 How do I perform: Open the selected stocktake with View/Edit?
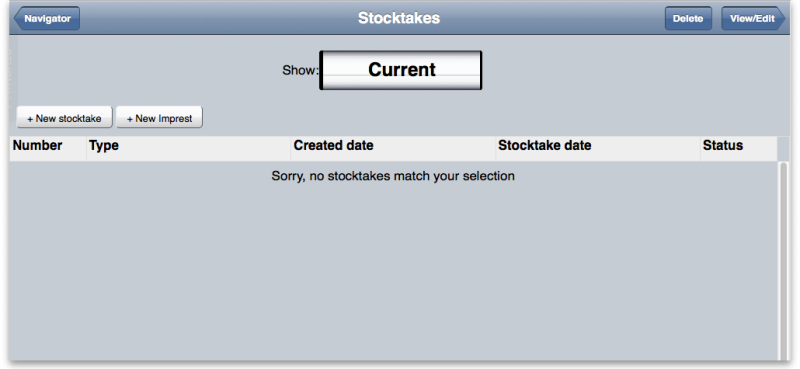(753, 19)
